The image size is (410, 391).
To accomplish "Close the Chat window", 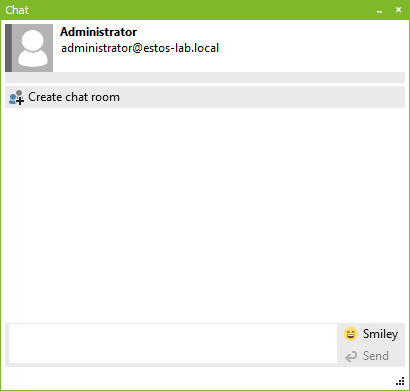I will (x=398, y=10).
